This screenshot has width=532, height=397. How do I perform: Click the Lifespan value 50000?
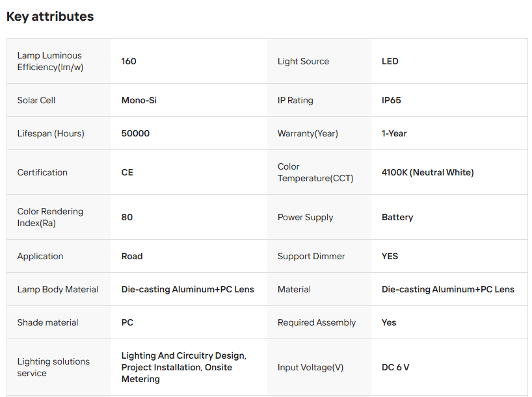[x=135, y=133]
